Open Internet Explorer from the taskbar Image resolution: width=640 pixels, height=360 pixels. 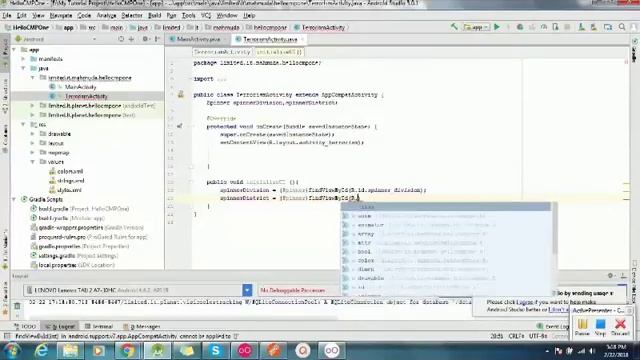click(41, 351)
